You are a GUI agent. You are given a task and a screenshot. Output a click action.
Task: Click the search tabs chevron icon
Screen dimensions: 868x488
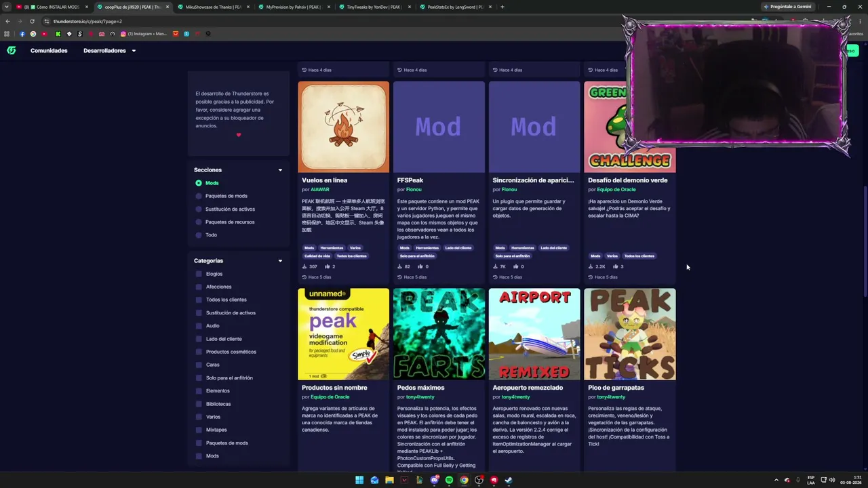pos(7,7)
